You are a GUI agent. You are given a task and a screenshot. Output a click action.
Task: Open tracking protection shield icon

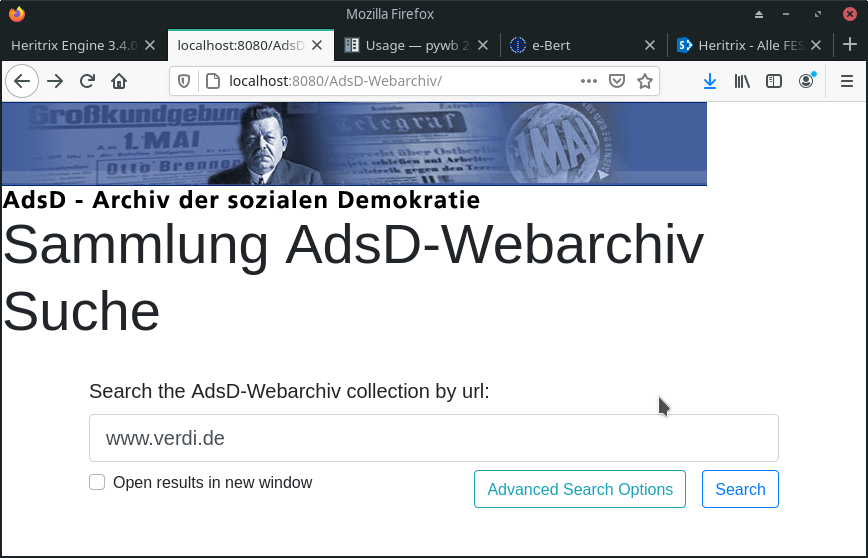pos(184,81)
